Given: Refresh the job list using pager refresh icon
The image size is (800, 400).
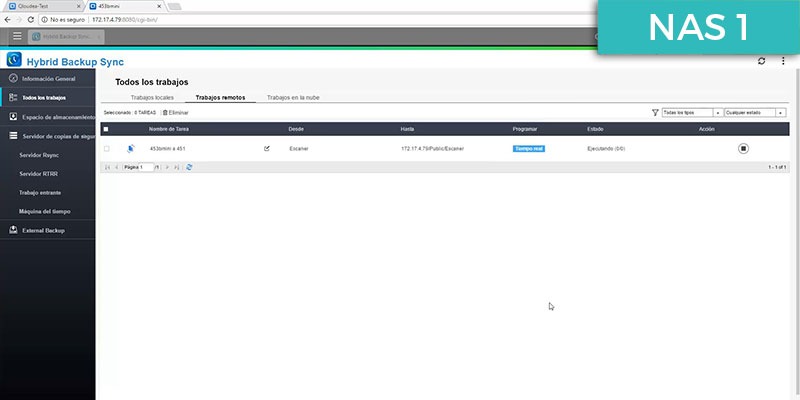Looking at the screenshot, I should click(x=189, y=167).
